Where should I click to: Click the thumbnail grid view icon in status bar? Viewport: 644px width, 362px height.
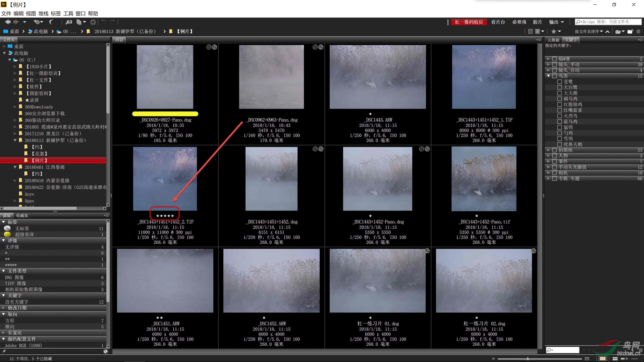pyautogui.click(x=615, y=359)
